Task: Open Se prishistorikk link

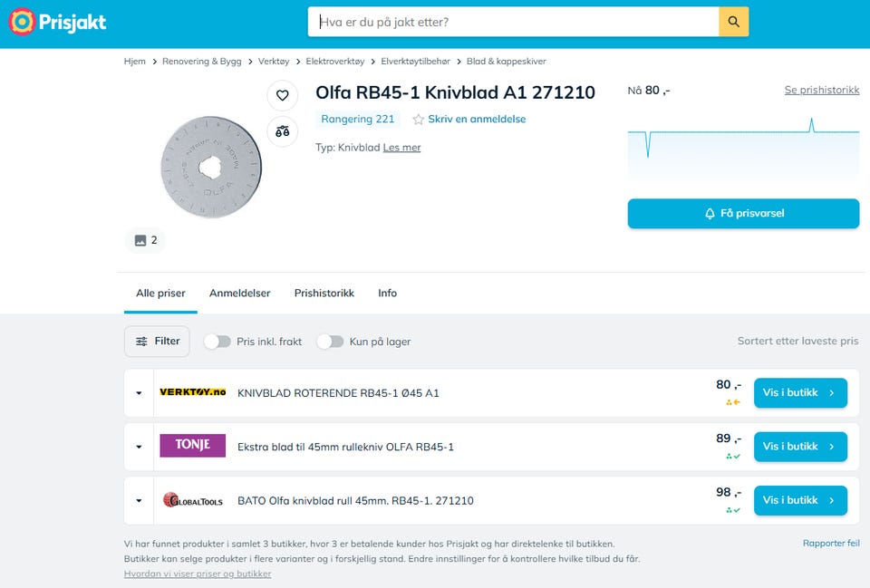Action: (x=822, y=90)
